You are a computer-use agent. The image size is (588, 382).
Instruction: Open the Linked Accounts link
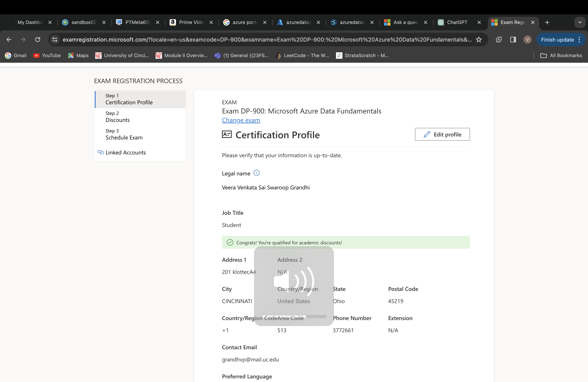click(126, 152)
